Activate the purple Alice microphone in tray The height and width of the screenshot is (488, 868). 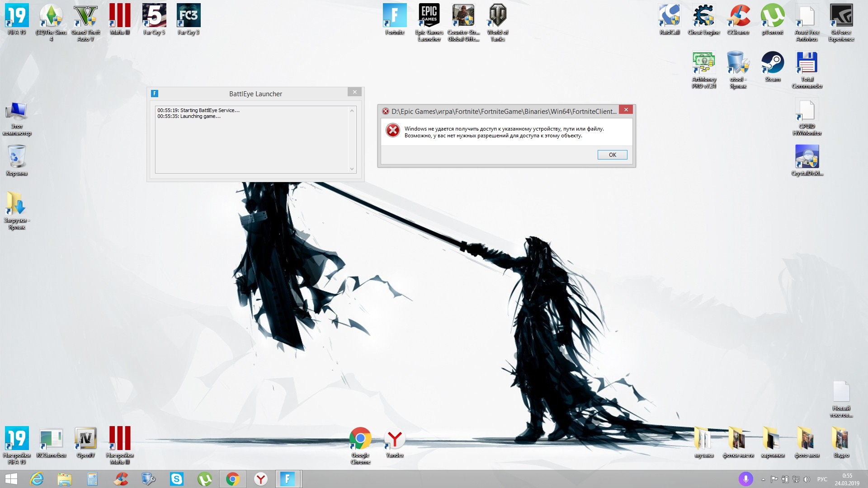point(745,479)
